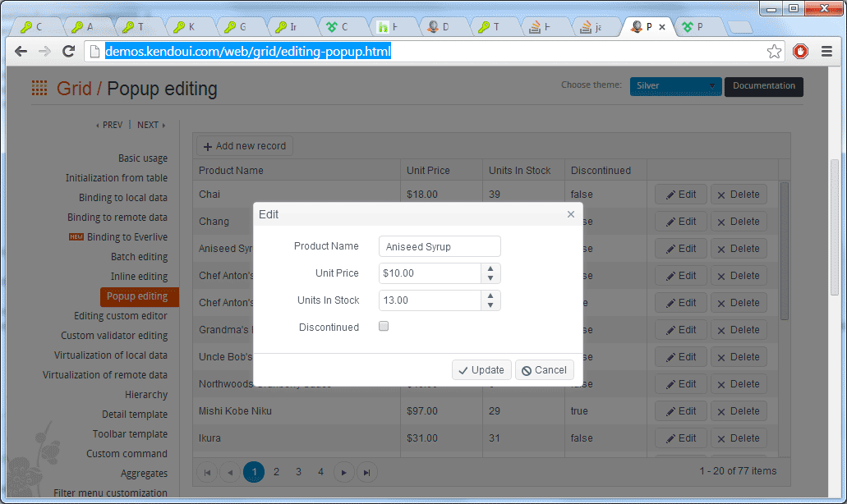Click the Documentation button
This screenshot has width=847, height=504.
[764, 86]
